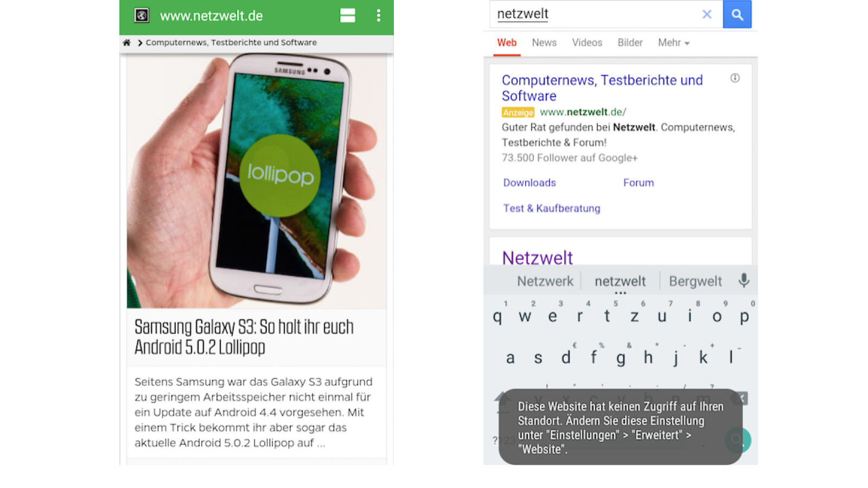Image resolution: width=868 pixels, height=488 pixels.
Task: Clear the netzwelt search text
Action: coord(707,14)
